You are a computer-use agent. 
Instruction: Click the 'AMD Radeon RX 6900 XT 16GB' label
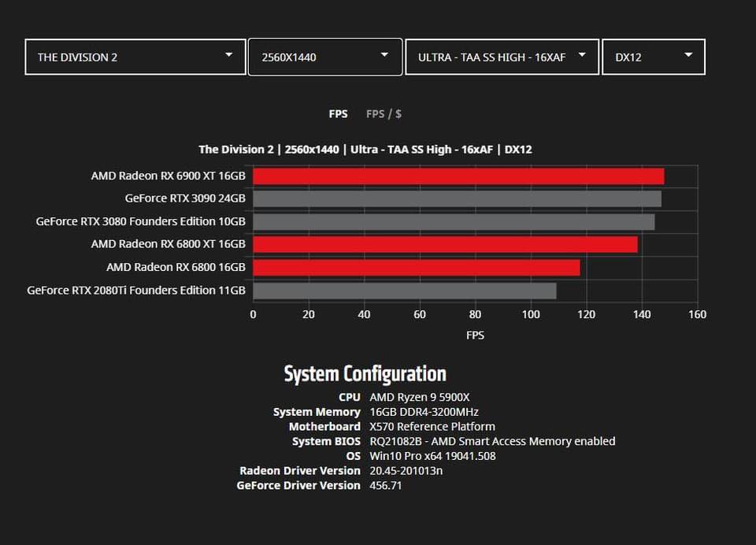pos(169,176)
